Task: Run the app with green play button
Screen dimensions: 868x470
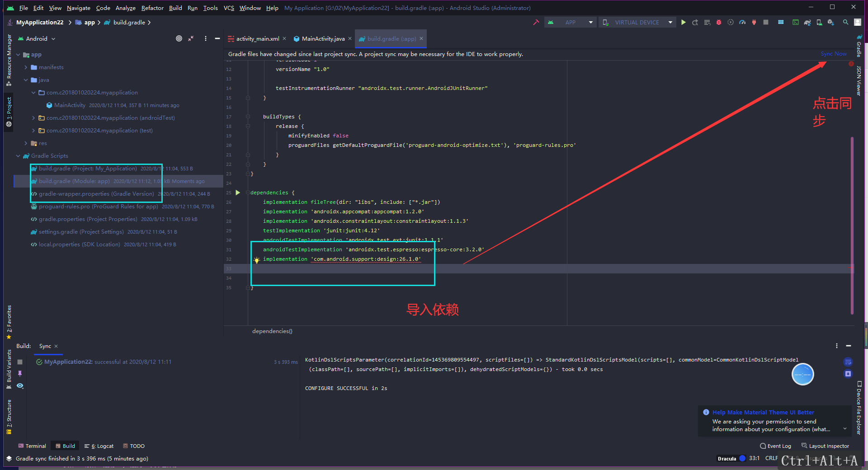Action: coord(684,22)
